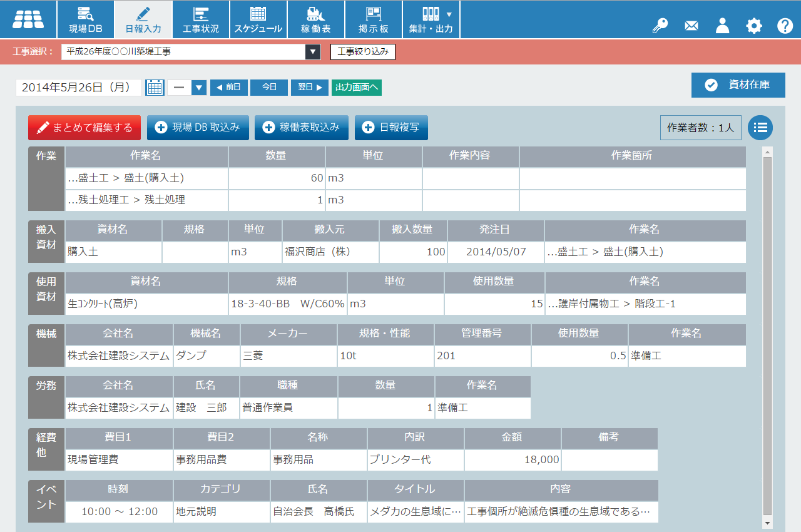Viewport: 801px width, 532px height.
Task: Click the date field 2014年5月26日
Action: [79, 87]
